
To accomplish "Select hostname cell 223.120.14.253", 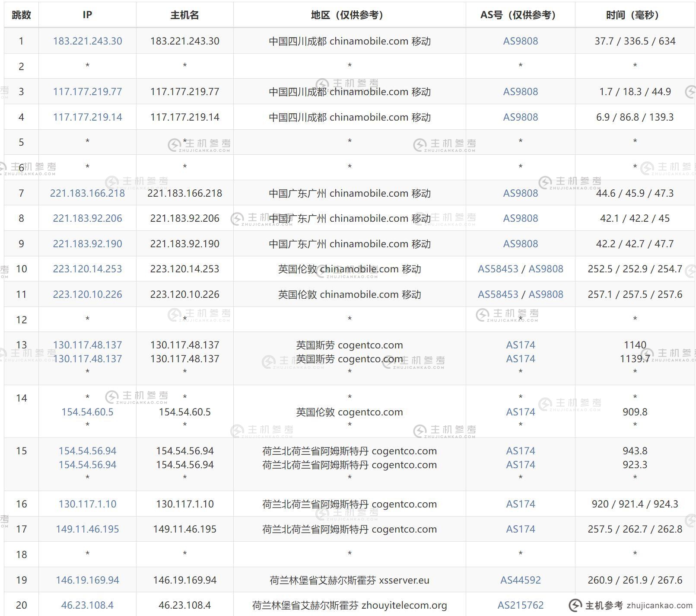I will point(184,269).
